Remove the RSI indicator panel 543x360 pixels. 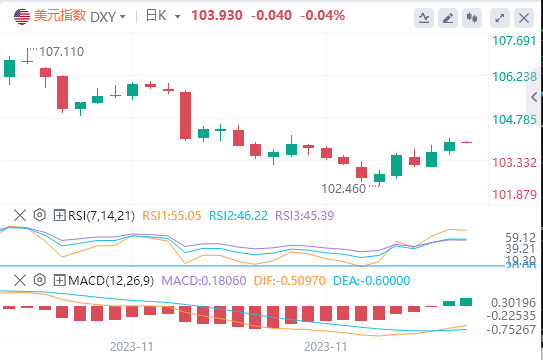[x=20, y=215]
